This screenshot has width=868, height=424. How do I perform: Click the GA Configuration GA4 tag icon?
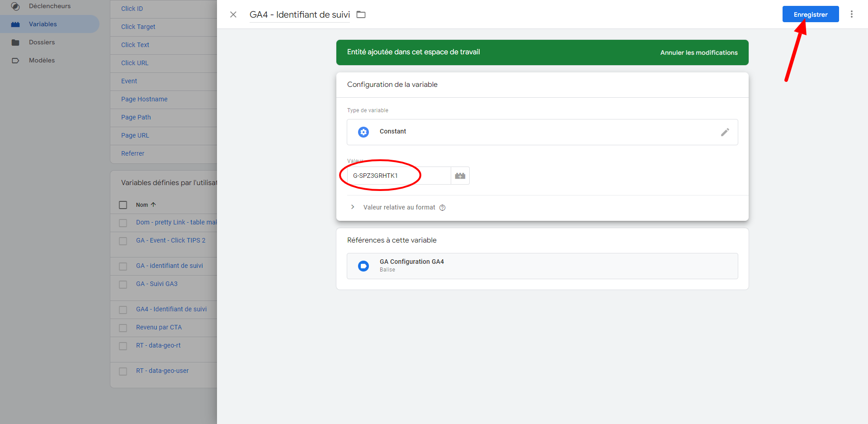pyautogui.click(x=363, y=266)
